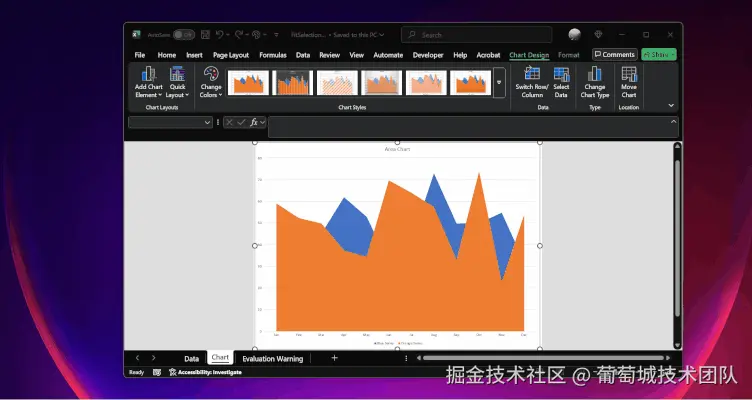Viewport: 752px width, 400px height.
Task: Click the sheet tab bar options dots
Action: click(406, 358)
